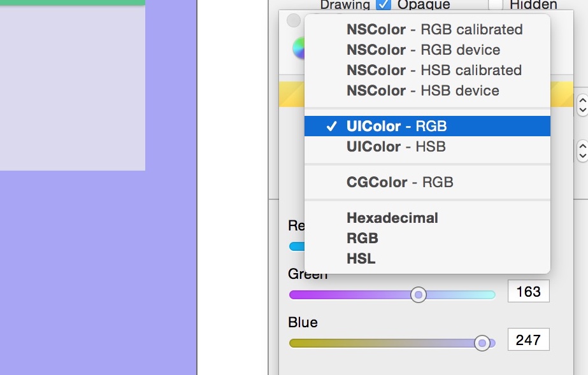Image resolution: width=588 pixels, height=375 pixels.
Task: Toggle the Opaque drawing checkbox
Action: pyautogui.click(x=384, y=4)
